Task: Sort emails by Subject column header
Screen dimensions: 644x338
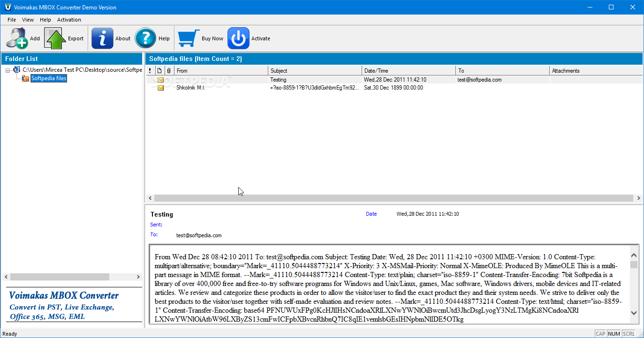Action: [x=315, y=71]
